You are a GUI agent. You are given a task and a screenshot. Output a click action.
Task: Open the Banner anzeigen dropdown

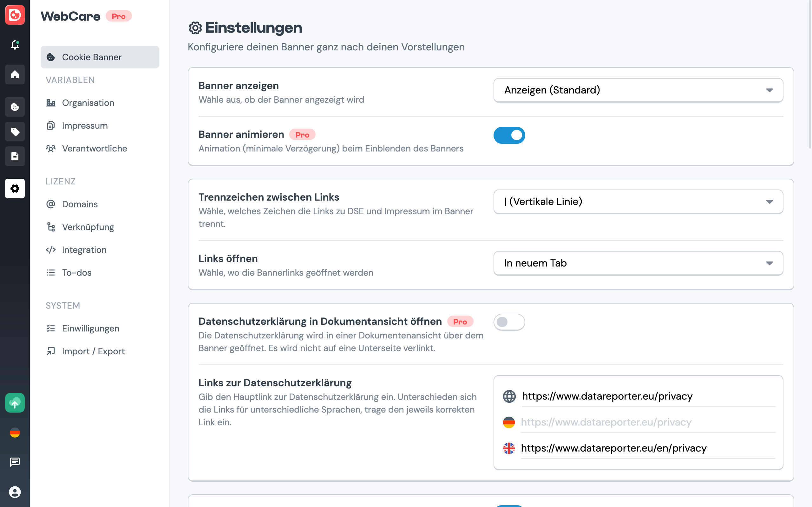pyautogui.click(x=638, y=90)
